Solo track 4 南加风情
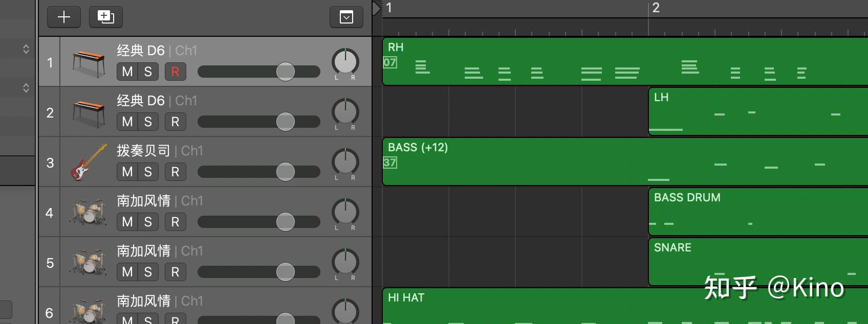 (148, 222)
